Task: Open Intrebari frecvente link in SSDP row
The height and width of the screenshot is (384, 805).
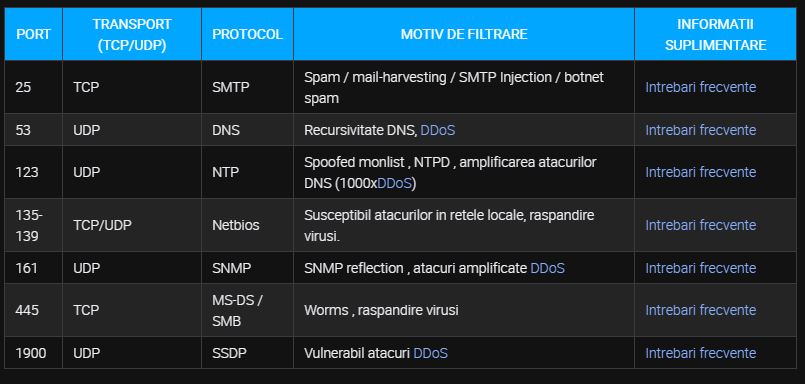Action: [x=700, y=353]
